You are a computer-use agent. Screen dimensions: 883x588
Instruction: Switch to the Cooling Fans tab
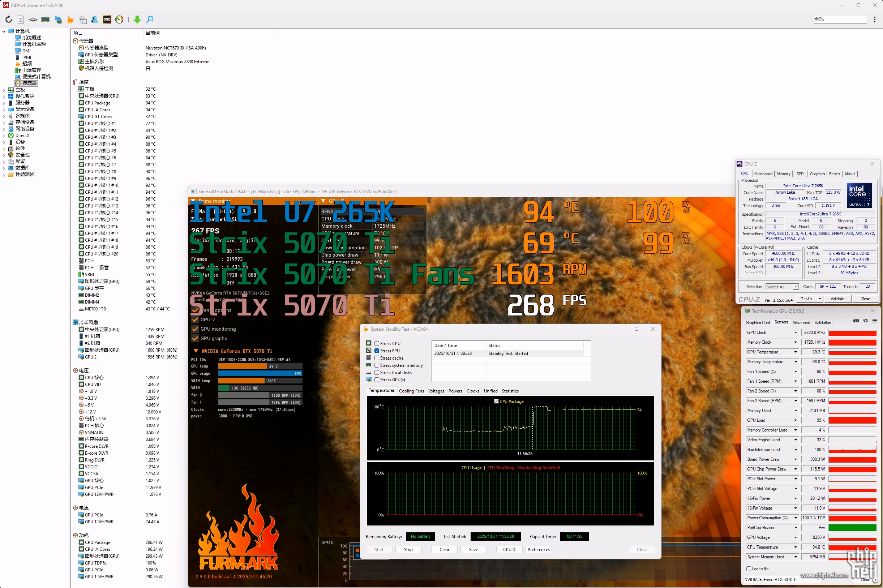411,391
